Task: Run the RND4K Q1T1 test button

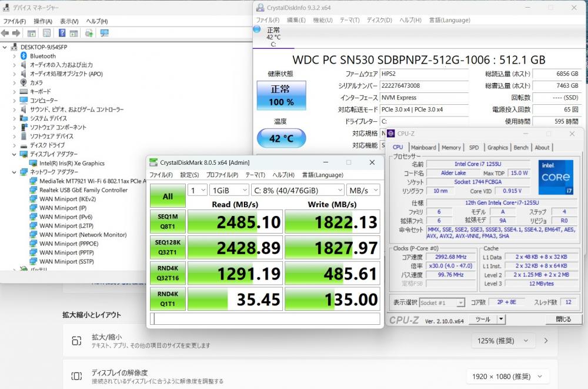Action: coord(168,299)
